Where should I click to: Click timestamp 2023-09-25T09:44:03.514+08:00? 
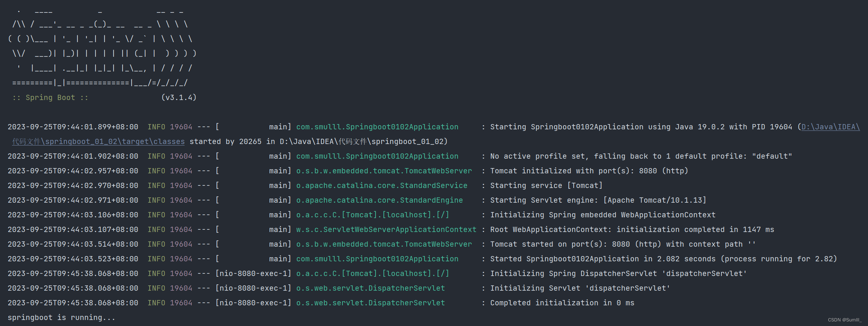pos(73,244)
